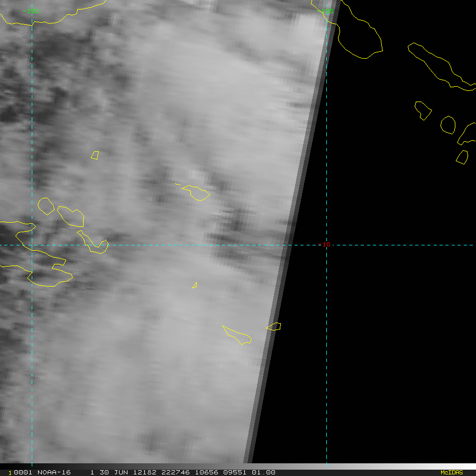Screen dimensions: 476x476
Task: Click the elongated island outline at lower center
Action: [237, 335]
